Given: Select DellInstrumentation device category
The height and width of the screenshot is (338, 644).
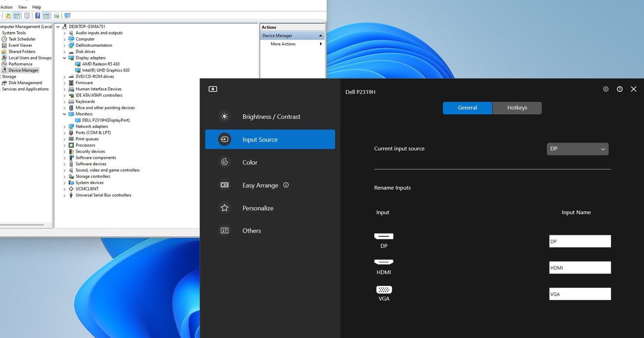Looking at the screenshot, I should (94, 45).
